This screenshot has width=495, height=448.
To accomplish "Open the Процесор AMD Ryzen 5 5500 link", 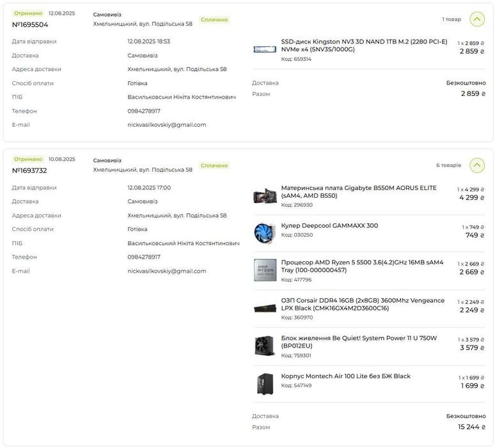I will tap(362, 266).
